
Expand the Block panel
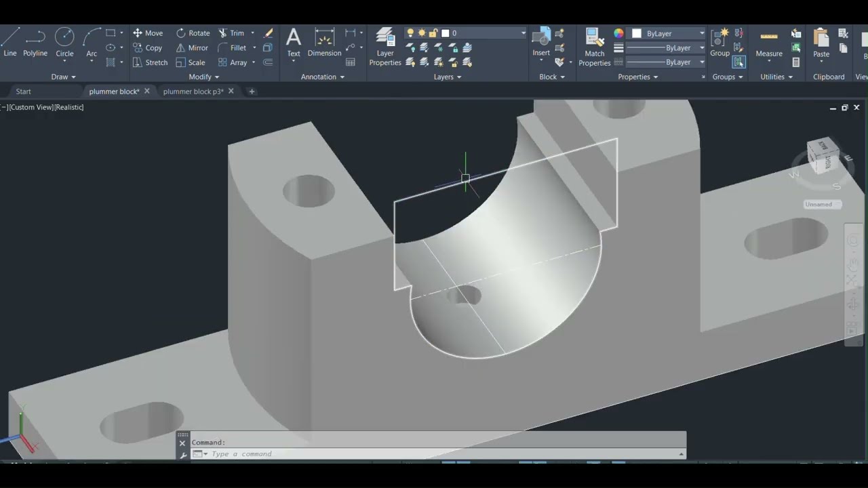(552, 77)
